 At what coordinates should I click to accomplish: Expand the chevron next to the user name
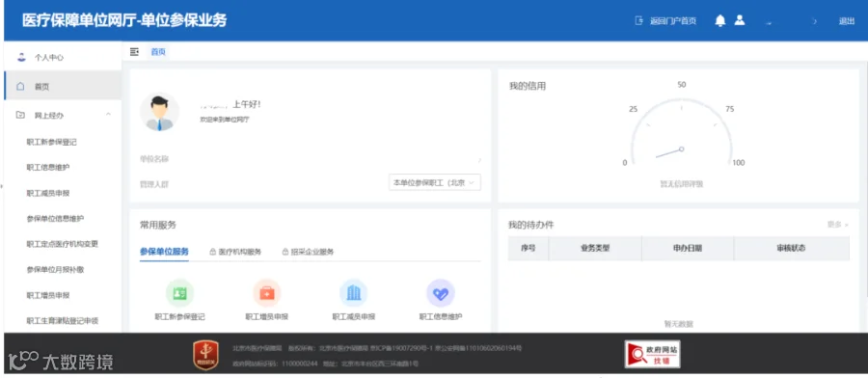[x=814, y=21]
